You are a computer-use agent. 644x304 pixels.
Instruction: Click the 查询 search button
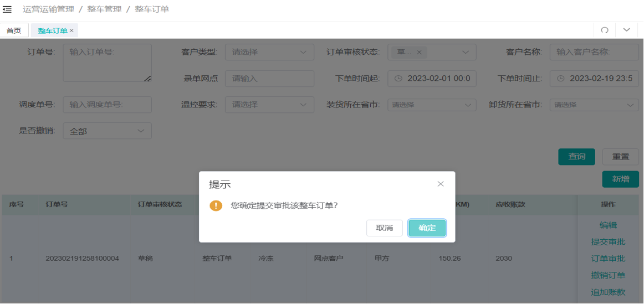(x=576, y=157)
